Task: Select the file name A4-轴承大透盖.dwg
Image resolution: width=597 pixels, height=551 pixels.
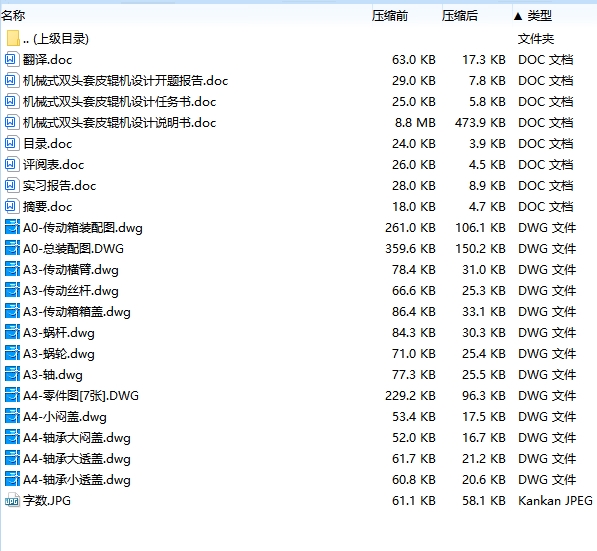Action: [77, 459]
